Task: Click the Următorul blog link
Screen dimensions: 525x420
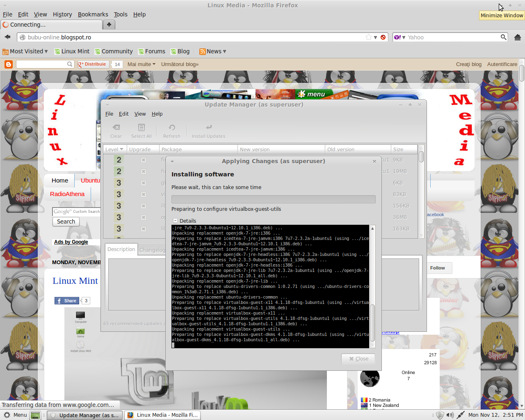Action: pos(180,64)
